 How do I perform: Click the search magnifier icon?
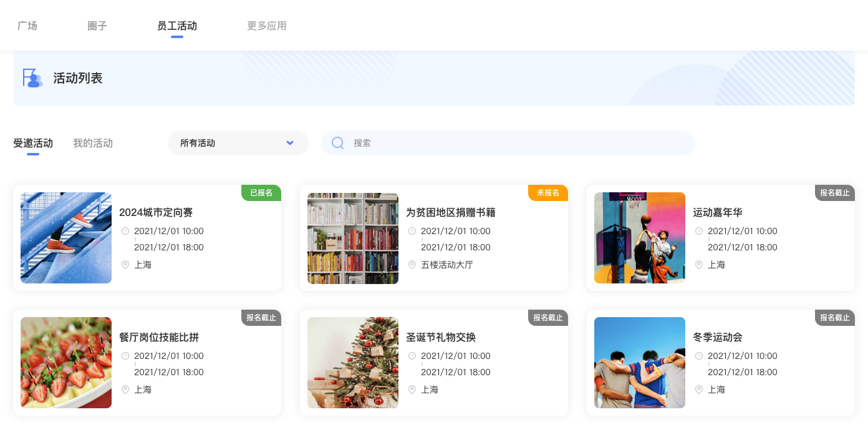point(337,143)
